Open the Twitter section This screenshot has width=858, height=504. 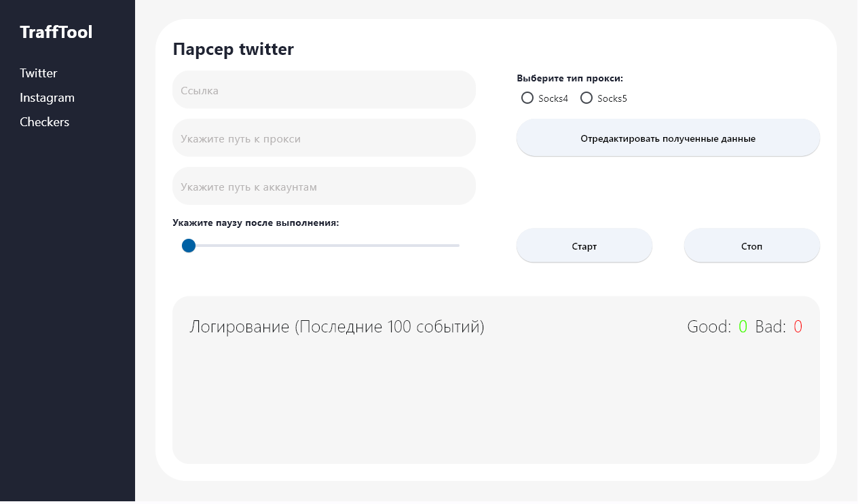click(x=39, y=73)
